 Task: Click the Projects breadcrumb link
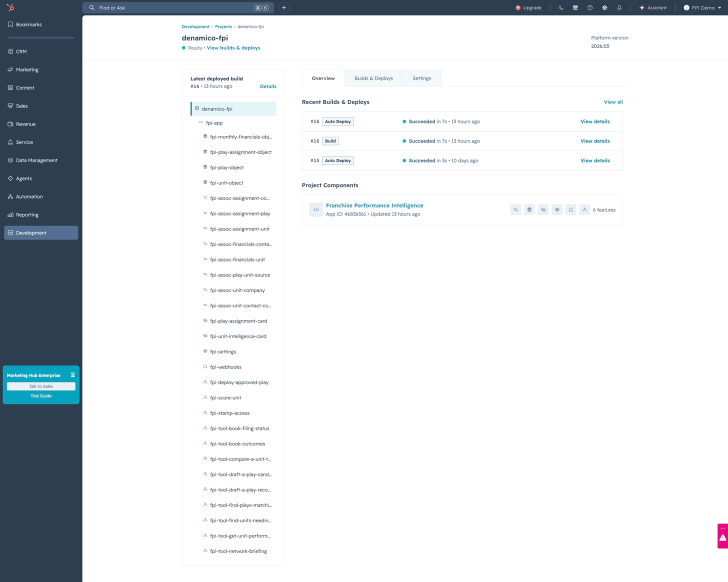coord(223,26)
